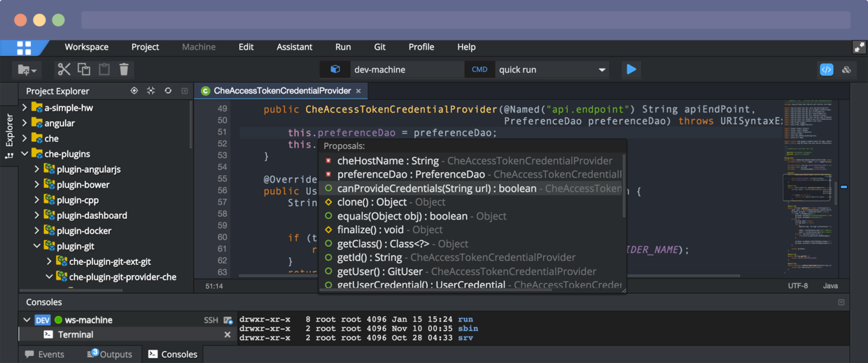Screen dimensions: 868x363
Task: Expand the plugin-docker folder
Action: [37, 231]
